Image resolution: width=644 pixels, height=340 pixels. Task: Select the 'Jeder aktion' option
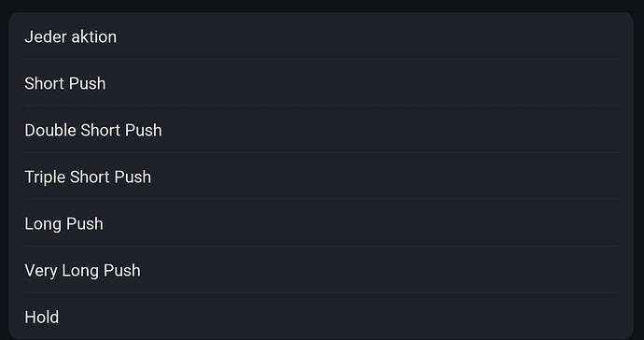(321, 36)
